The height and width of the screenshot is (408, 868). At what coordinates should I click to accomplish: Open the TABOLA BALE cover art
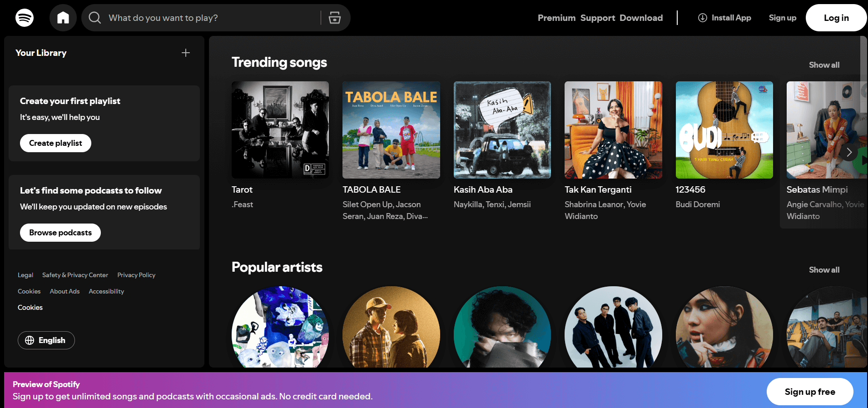(x=391, y=130)
